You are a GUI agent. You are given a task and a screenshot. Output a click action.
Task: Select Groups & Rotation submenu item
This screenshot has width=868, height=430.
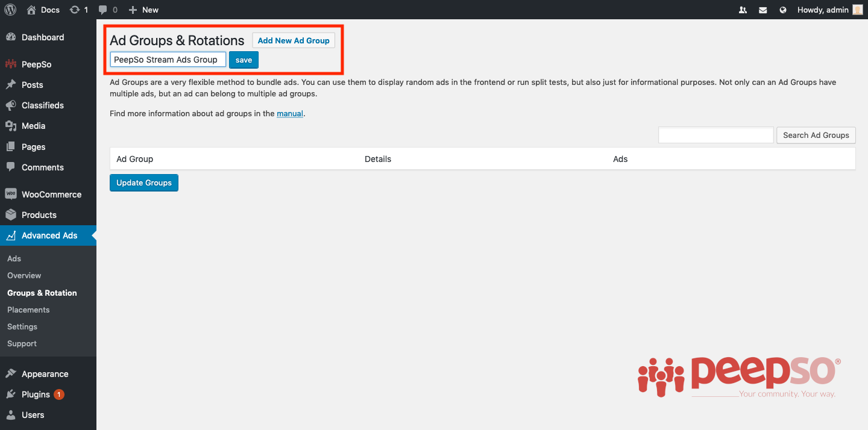tap(42, 293)
